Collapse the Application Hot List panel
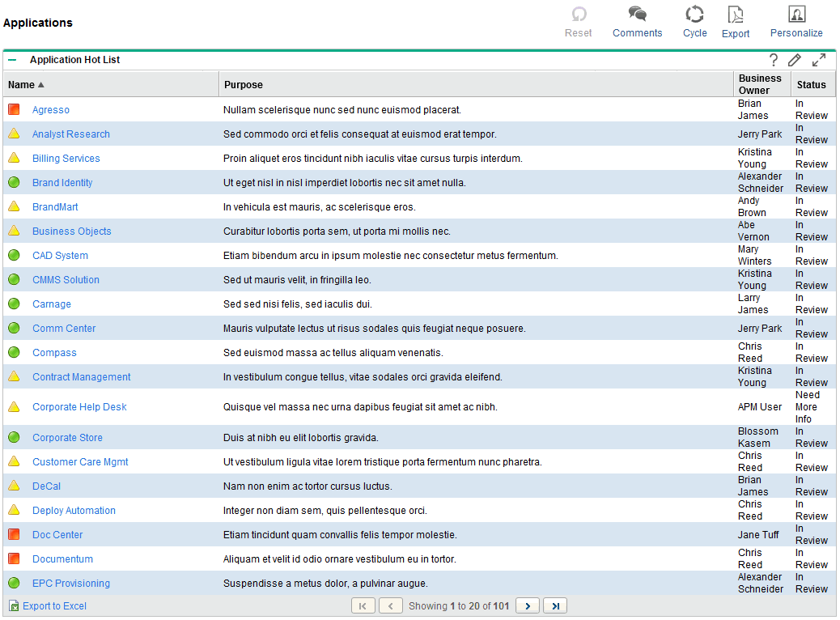This screenshot has height=620, width=840. click(12, 60)
